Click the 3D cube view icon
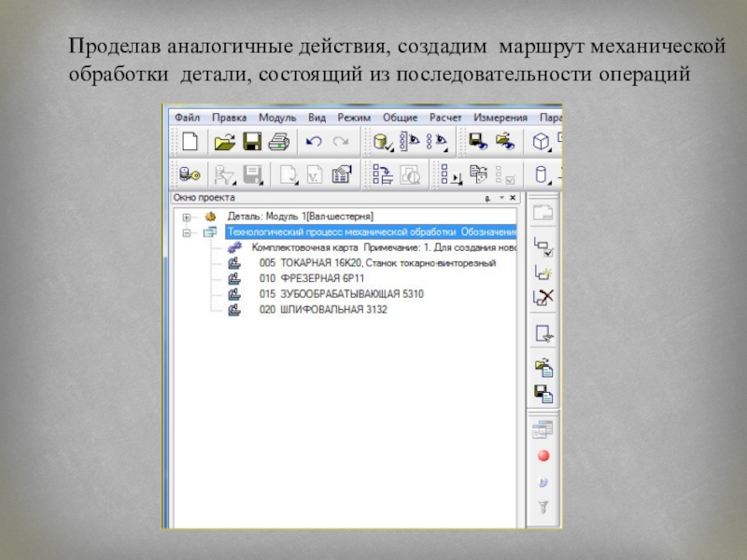The width and height of the screenshot is (747, 560). coord(541,142)
